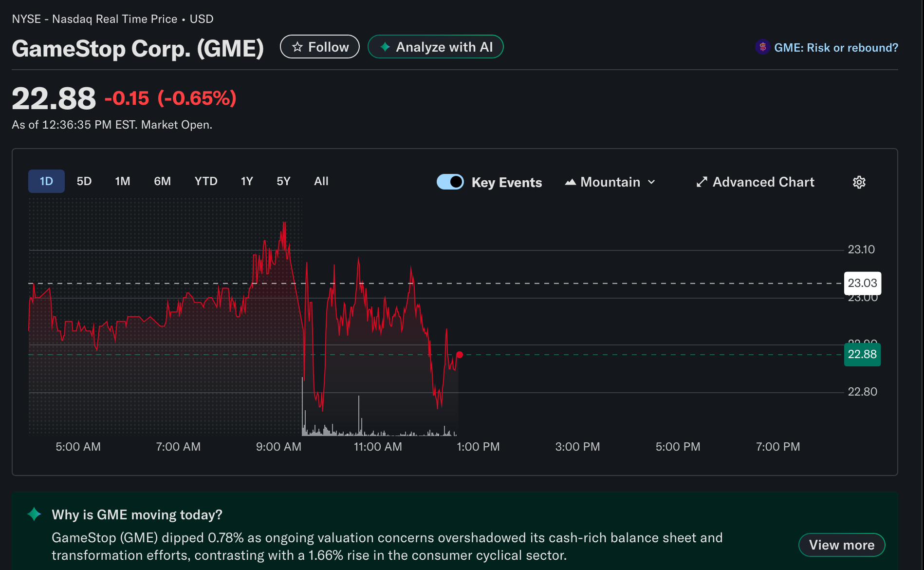Image resolution: width=924 pixels, height=570 pixels.
Task: Open chart settings gear icon
Action: click(x=859, y=182)
